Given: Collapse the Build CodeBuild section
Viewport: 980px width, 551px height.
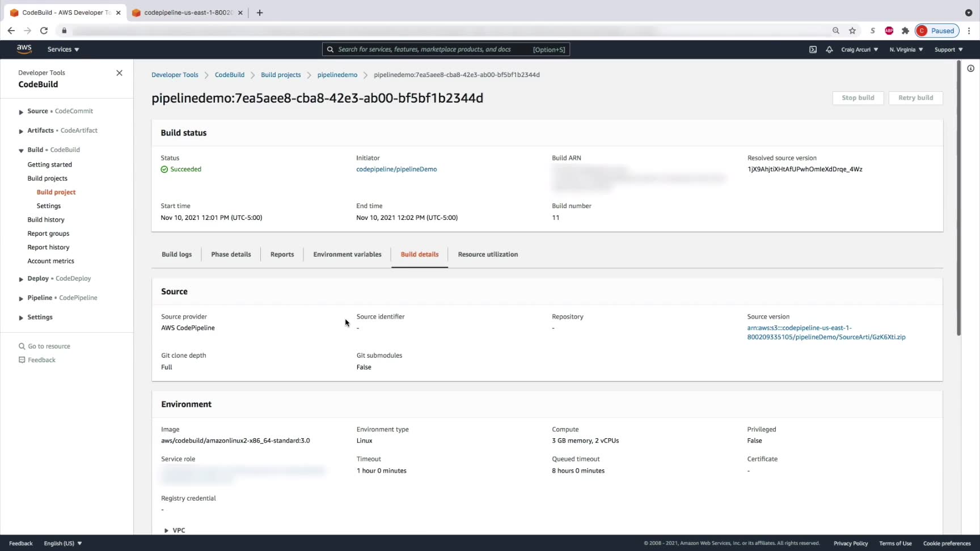Looking at the screenshot, I should 21,150.
